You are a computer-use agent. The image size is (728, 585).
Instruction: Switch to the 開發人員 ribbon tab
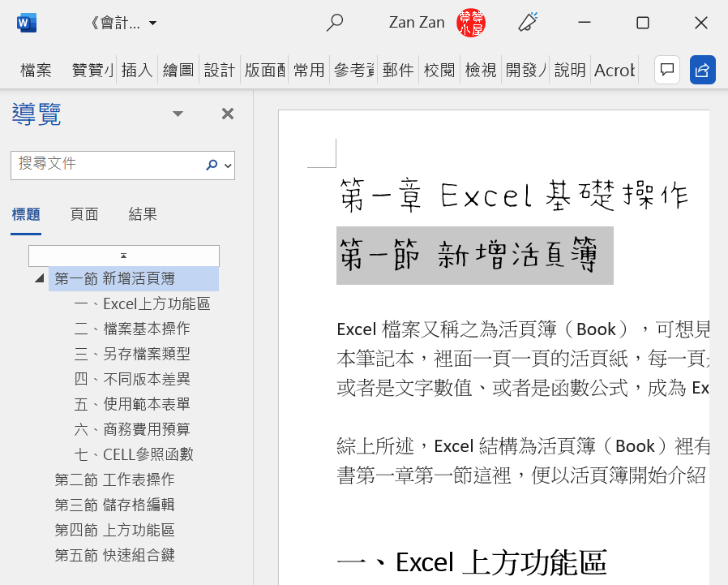[x=525, y=70]
